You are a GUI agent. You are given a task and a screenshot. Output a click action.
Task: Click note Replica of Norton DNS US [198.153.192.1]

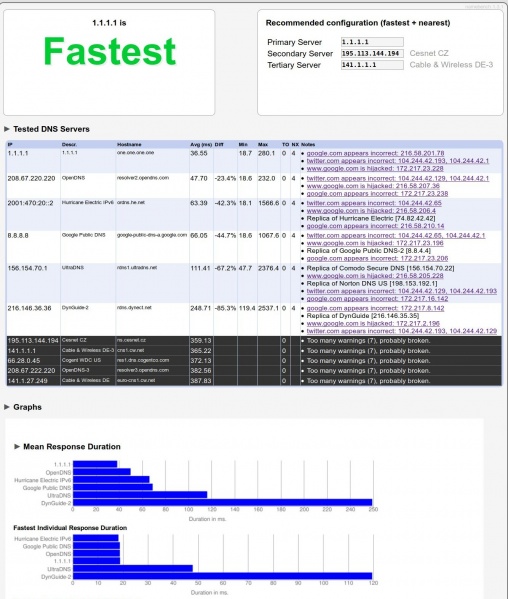372,283
